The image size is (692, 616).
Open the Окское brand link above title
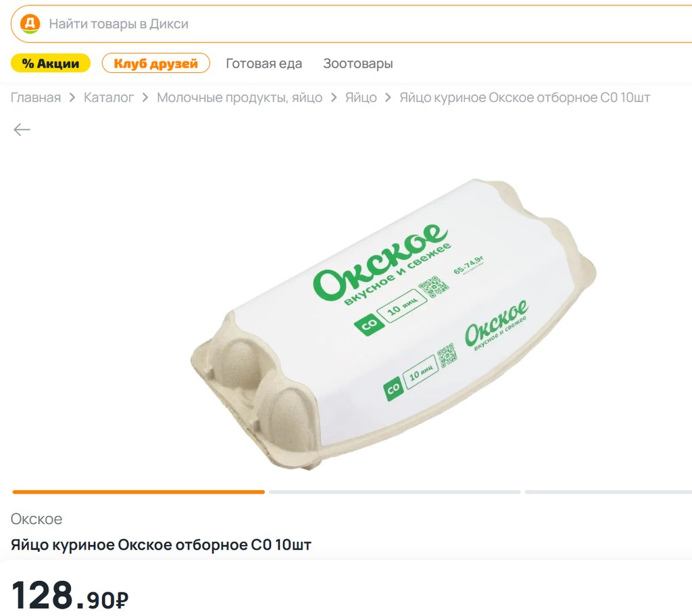[x=36, y=519]
